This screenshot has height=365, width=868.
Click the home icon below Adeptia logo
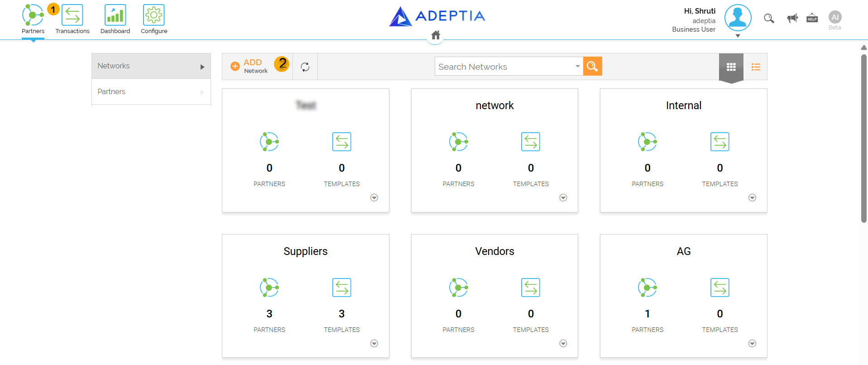click(436, 35)
